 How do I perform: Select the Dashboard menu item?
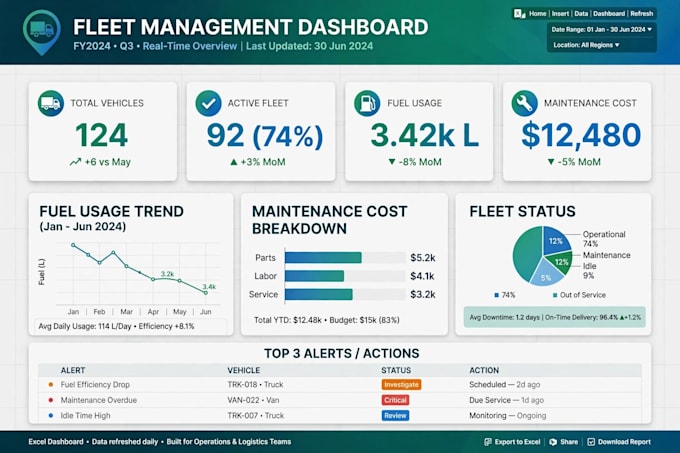(x=609, y=14)
